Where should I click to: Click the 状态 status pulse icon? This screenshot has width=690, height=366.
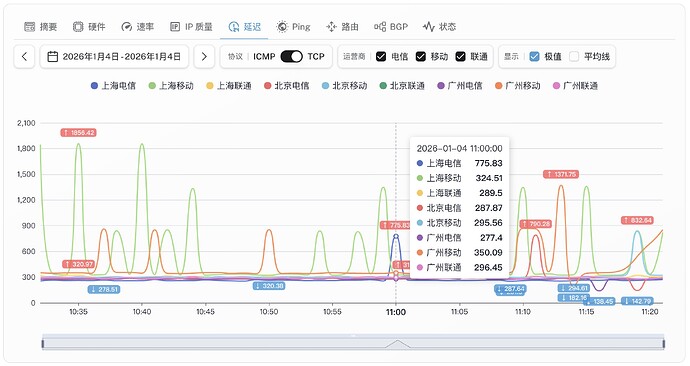click(x=429, y=27)
